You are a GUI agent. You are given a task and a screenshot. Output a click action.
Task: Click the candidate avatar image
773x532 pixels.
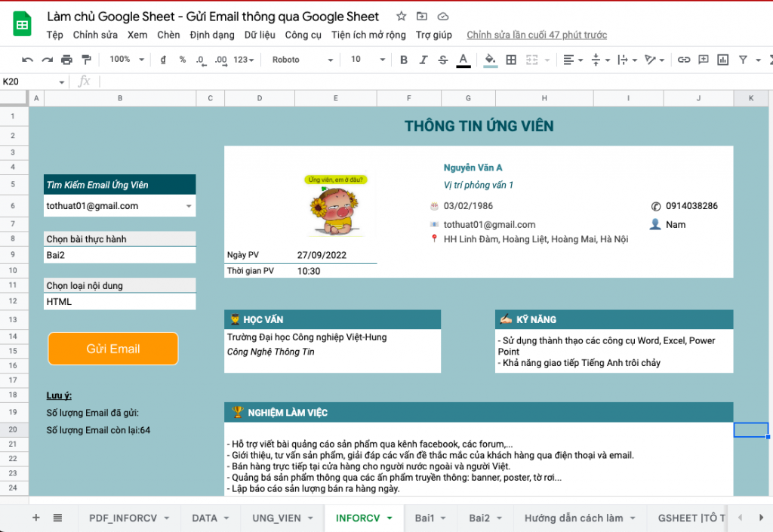tap(336, 204)
